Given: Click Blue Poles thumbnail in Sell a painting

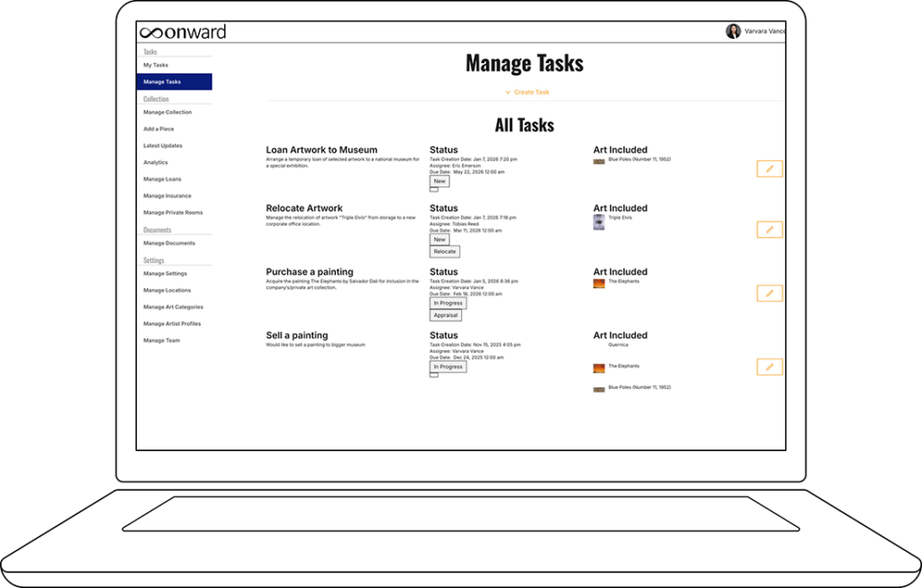Looking at the screenshot, I should pyautogui.click(x=599, y=388).
